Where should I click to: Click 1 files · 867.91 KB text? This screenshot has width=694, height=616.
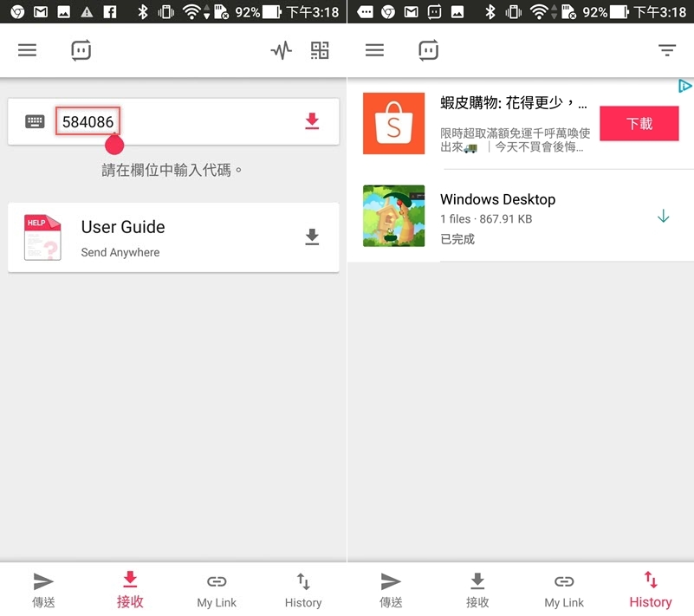(486, 219)
